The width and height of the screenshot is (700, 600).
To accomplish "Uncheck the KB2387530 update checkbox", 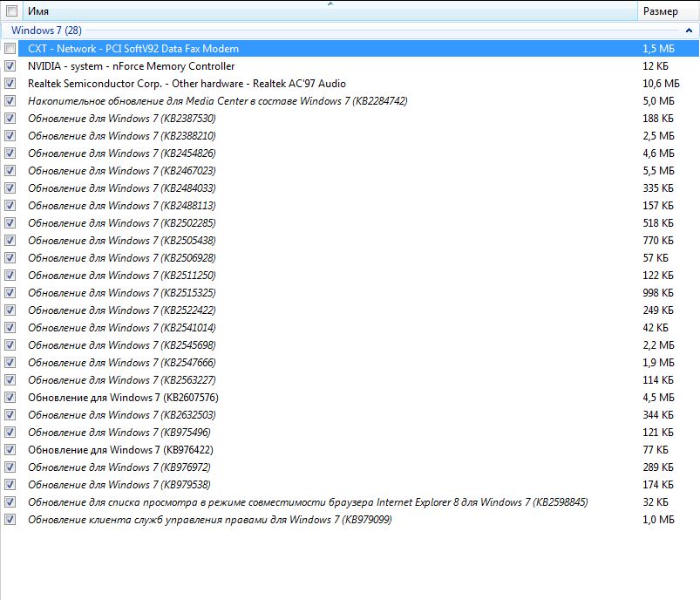I will [10, 119].
